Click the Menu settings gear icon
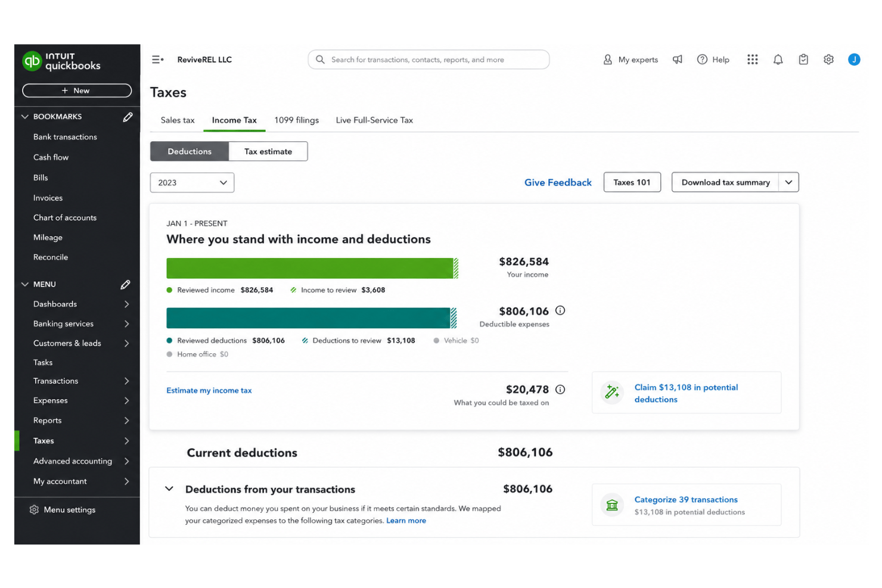The image size is (882, 588). pyautogui.click(x=34, y=510)
